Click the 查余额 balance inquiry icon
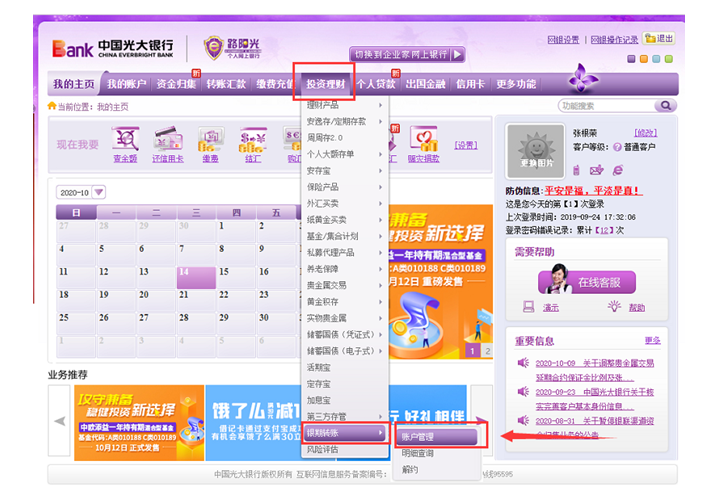 (x=125, y=139)
